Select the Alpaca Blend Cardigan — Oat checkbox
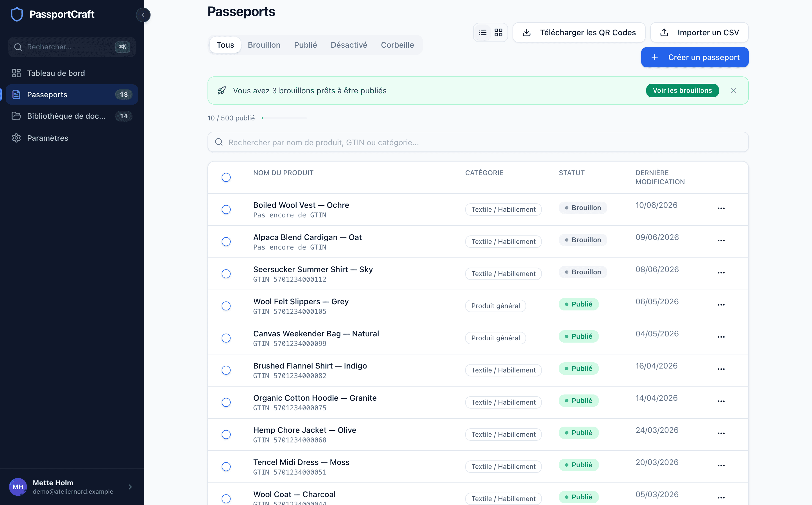 pos(226,241)
